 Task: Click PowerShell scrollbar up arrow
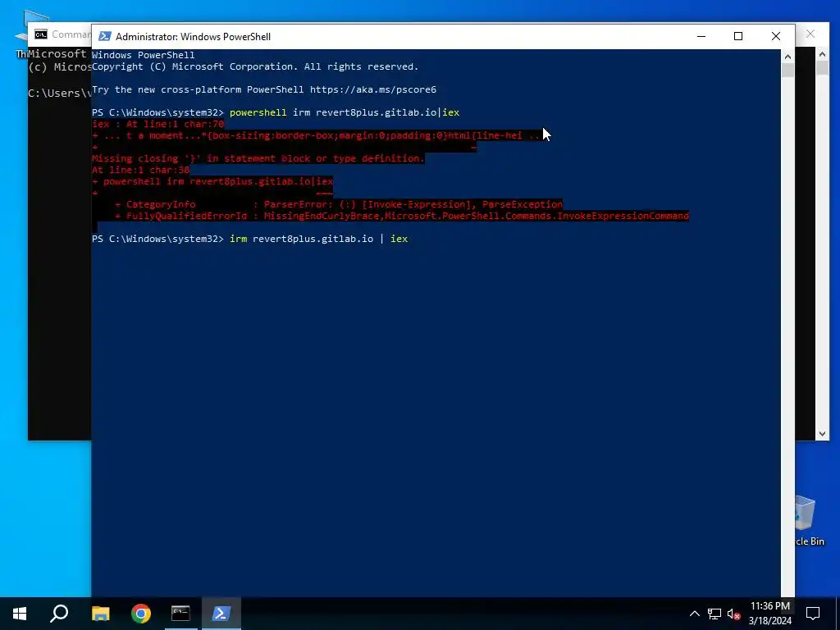click(x=787, y=56)
